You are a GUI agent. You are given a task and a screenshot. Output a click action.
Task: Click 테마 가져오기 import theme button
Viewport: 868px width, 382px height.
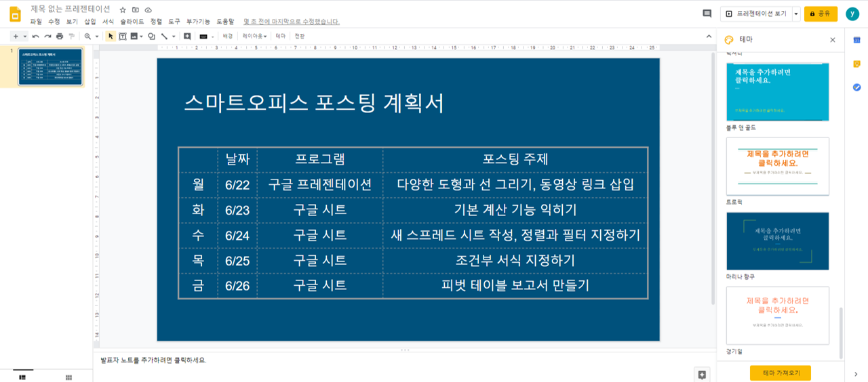coord(780,373)
